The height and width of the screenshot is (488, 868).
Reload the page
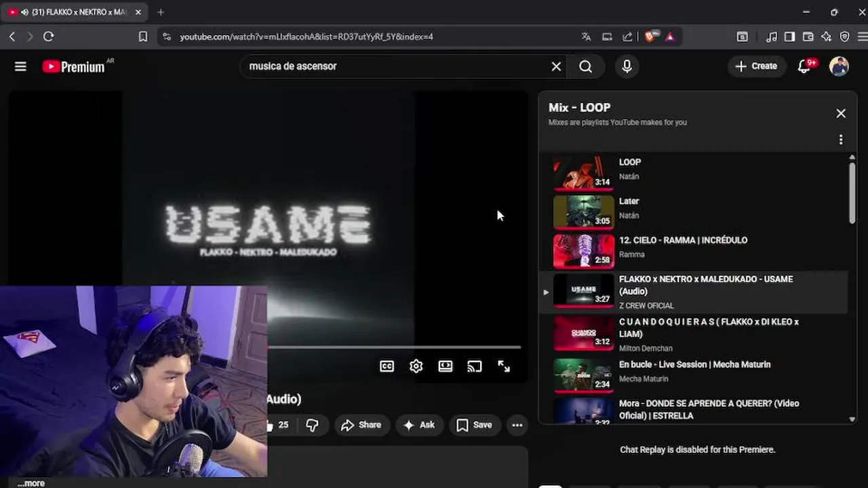[48, 37]
